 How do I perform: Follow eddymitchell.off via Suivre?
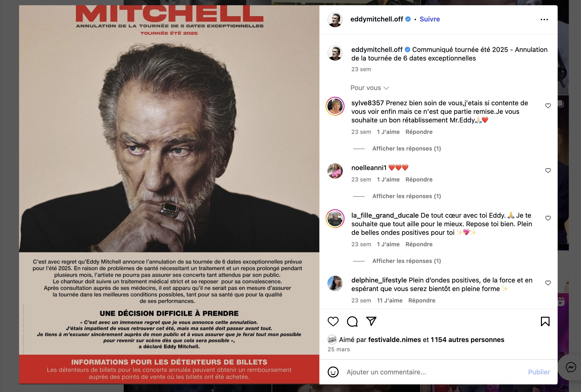[429, 19]
